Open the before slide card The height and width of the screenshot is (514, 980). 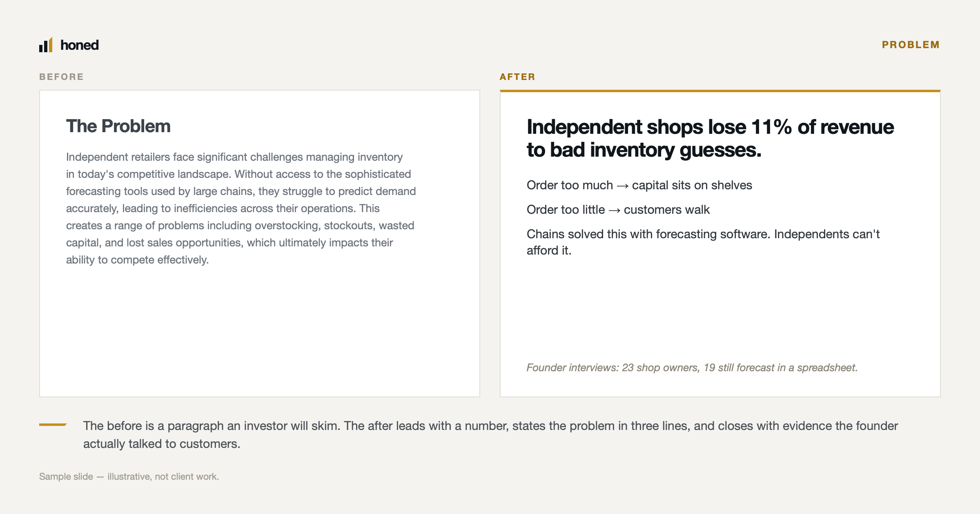click(260, 244)
